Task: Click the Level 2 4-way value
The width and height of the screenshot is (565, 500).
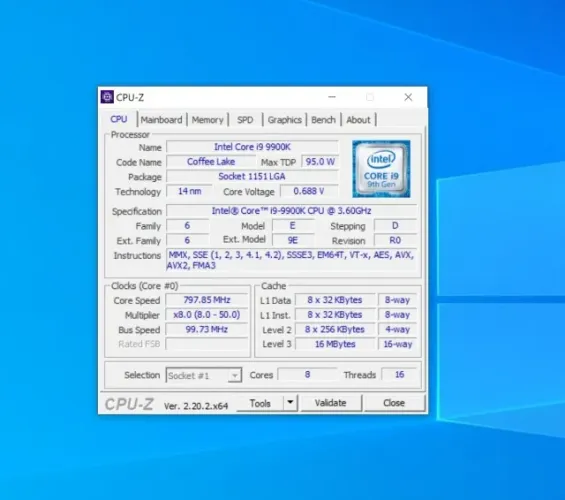Action: click(397, 330)
